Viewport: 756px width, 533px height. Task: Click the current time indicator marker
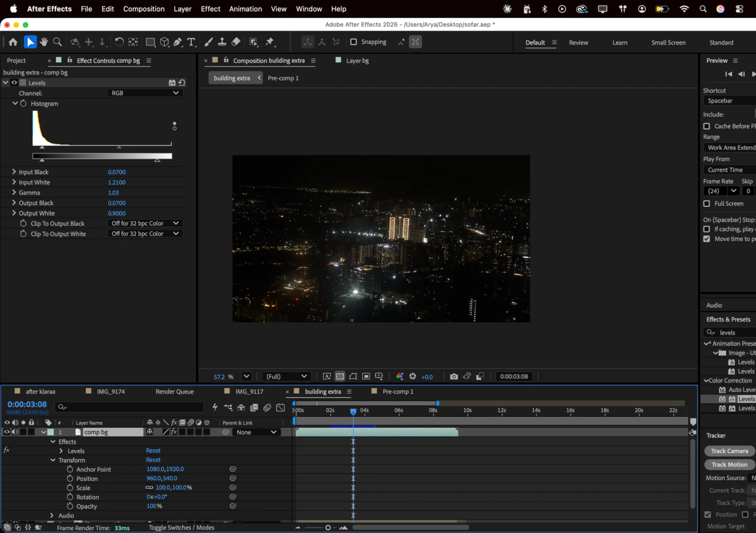click(x=353, y=411)
